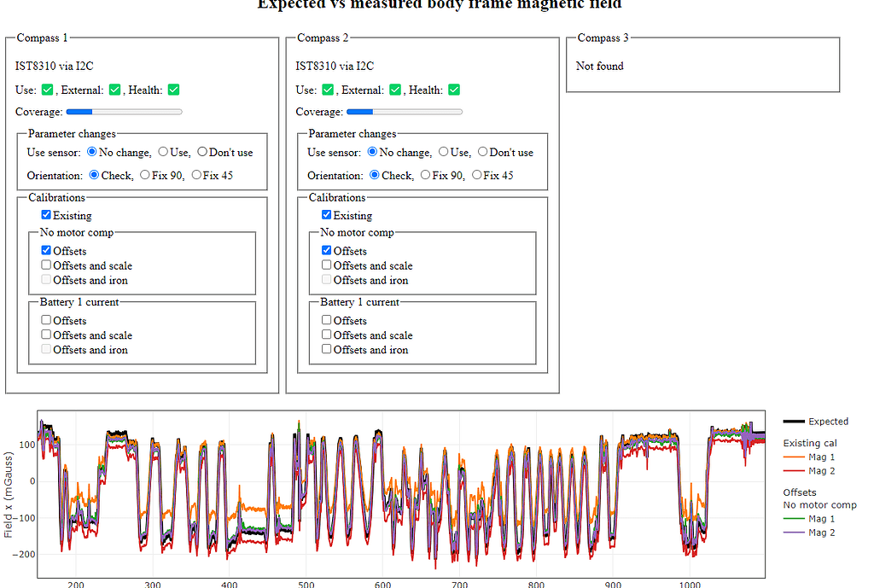This screenshot has width=874, height=588.
Task: Choose Compass 2 'Use' sensor radio button
Action: point(443,152)
